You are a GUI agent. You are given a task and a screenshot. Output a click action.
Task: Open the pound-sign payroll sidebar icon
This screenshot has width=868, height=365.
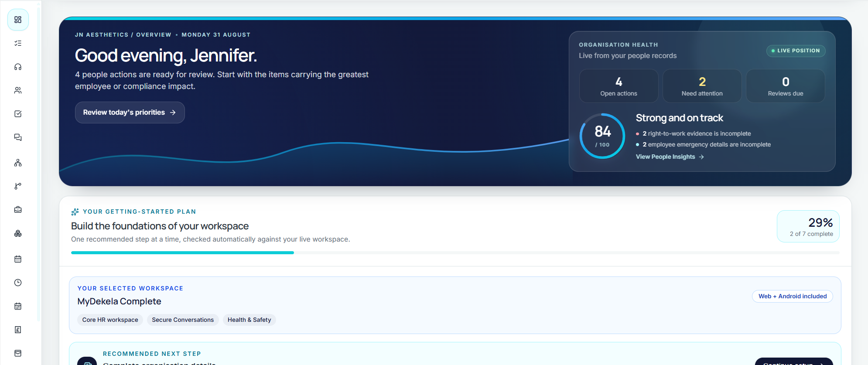[x=18, y=330]
